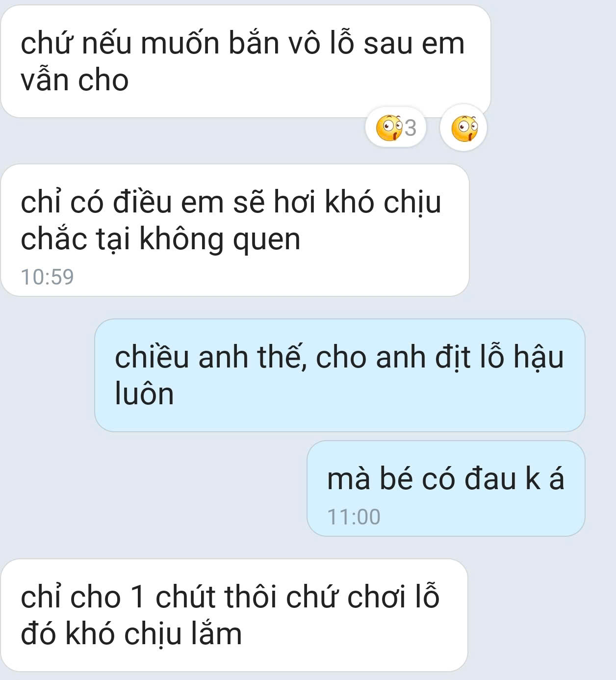Open the reaction count showing 3
This screenshot has height=680, width=616.
pyautogui.click(x=396, y=128)
